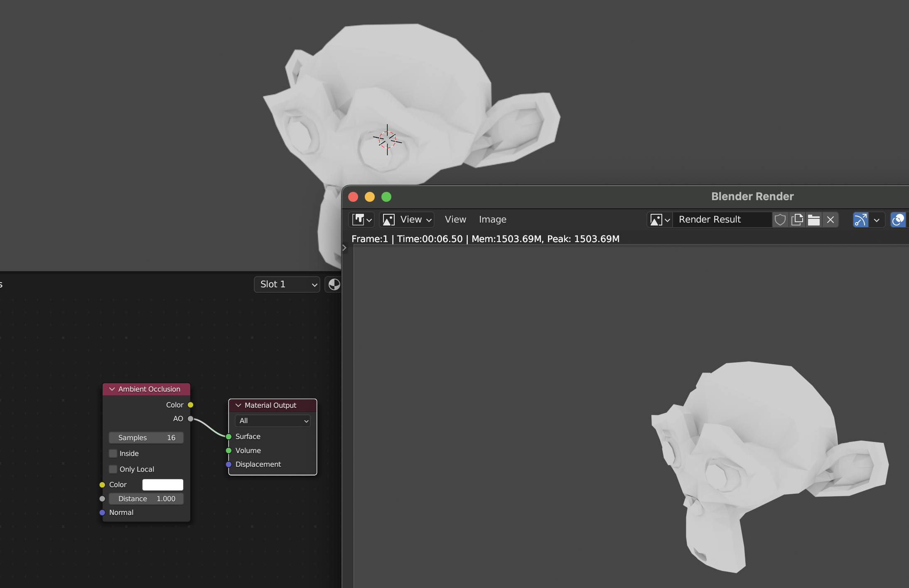Viewport: 909px width, 588px height.
Task: Click the Surface input socket
Action: point(228,436)
